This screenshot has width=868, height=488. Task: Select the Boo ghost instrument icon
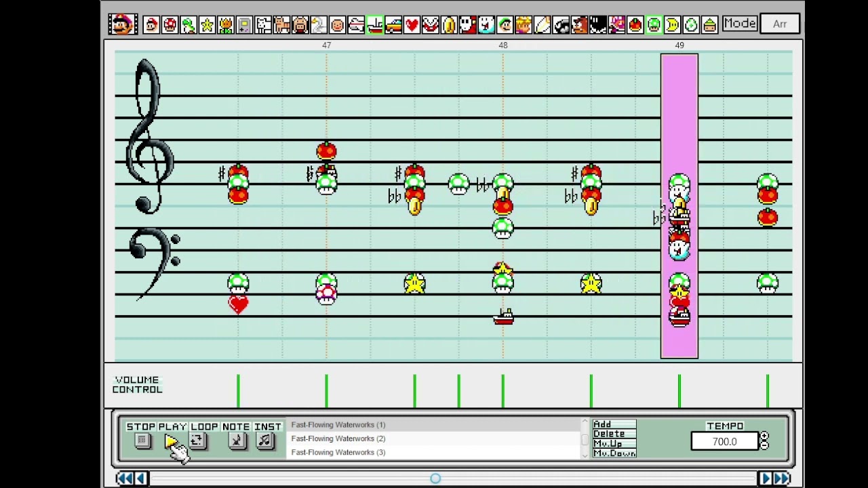pyautogui.click(x=486, y=25)
